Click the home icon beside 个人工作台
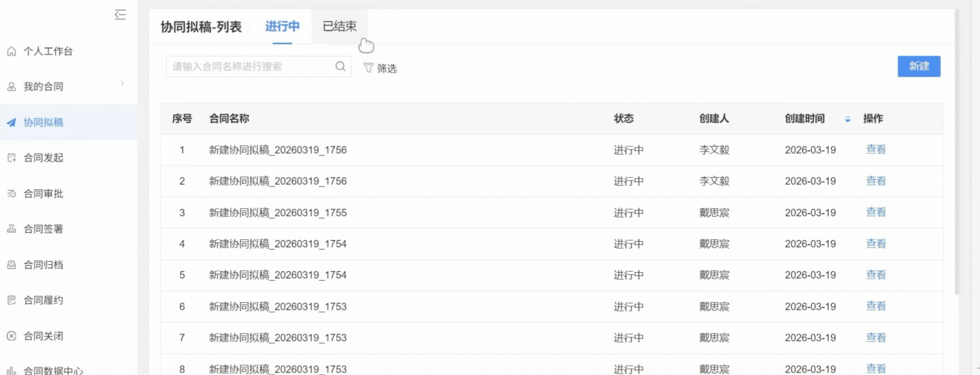 12,51
